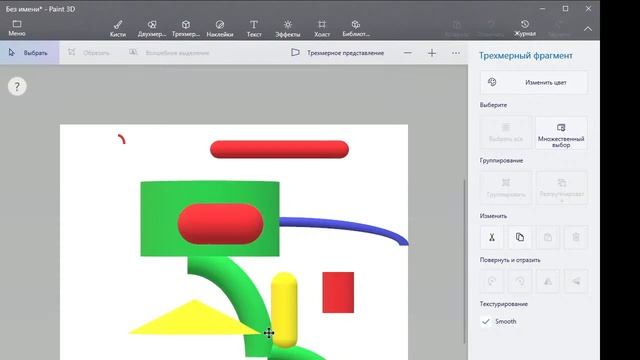Collapse the top ribbon with chevron
This screenshot has width=640, height=360.
tap(588, 29)
